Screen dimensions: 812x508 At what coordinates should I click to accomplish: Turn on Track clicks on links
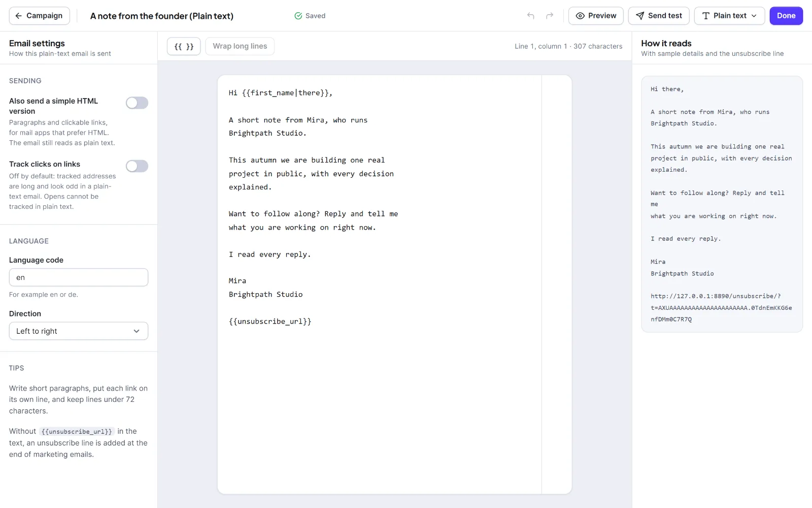click(137, 166)
